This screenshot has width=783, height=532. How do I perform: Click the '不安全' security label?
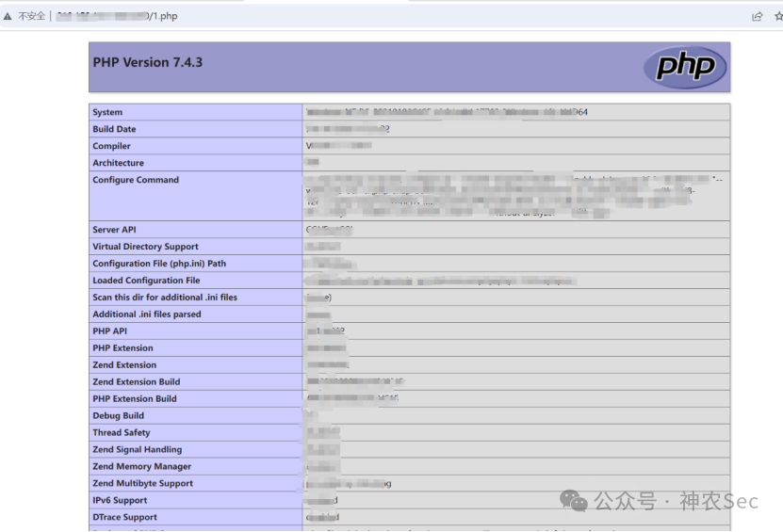31,16
